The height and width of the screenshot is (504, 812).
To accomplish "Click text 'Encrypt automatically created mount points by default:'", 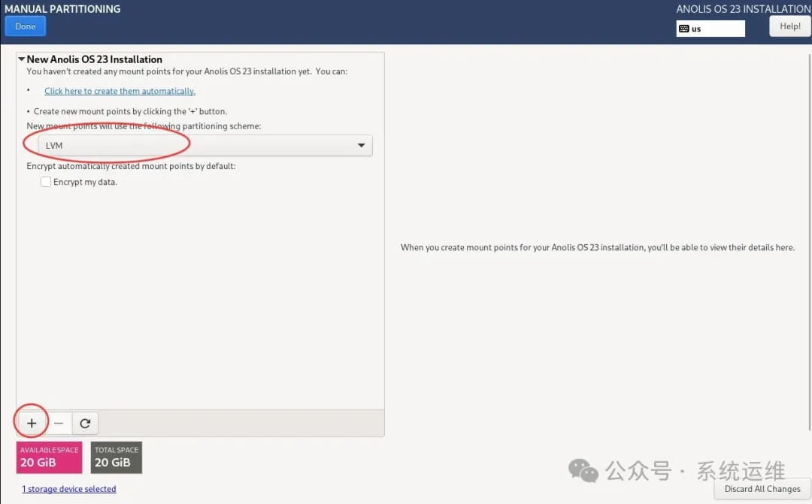I will 131,166.
